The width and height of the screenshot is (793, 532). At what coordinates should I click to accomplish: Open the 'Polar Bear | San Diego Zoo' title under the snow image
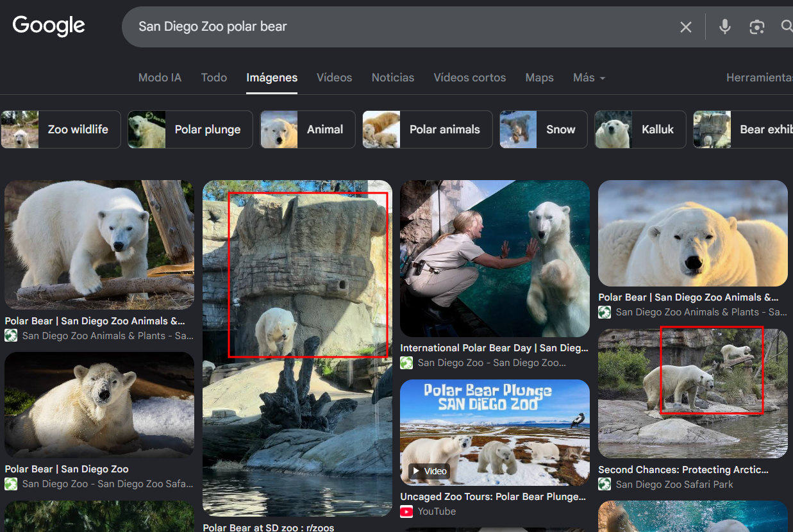click(67, 469)
